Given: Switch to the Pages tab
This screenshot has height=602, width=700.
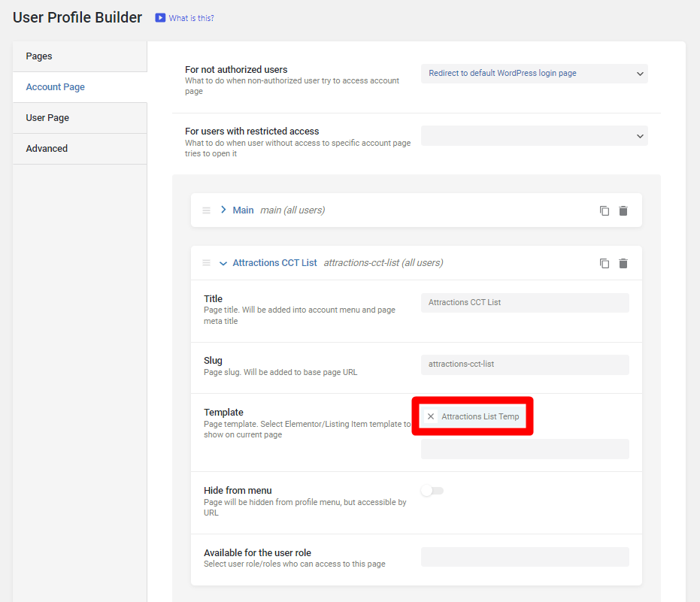Looking at the screenshot, I should (39, 56).
